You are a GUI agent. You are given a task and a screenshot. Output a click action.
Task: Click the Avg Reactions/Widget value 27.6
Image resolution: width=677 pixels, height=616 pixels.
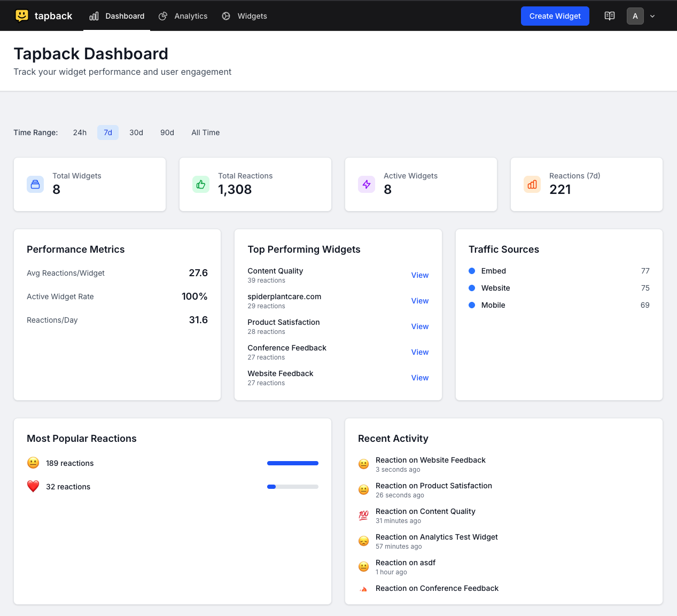[198, 273]
